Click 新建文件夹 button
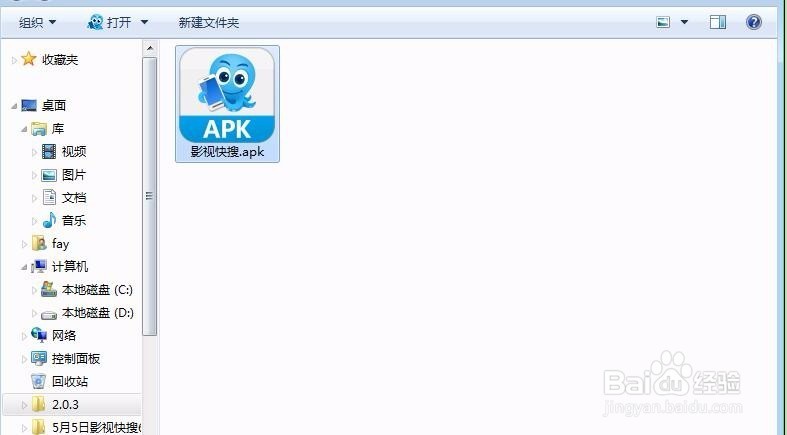787x435 pixels. pyautogui.click(x=209, y=23)
